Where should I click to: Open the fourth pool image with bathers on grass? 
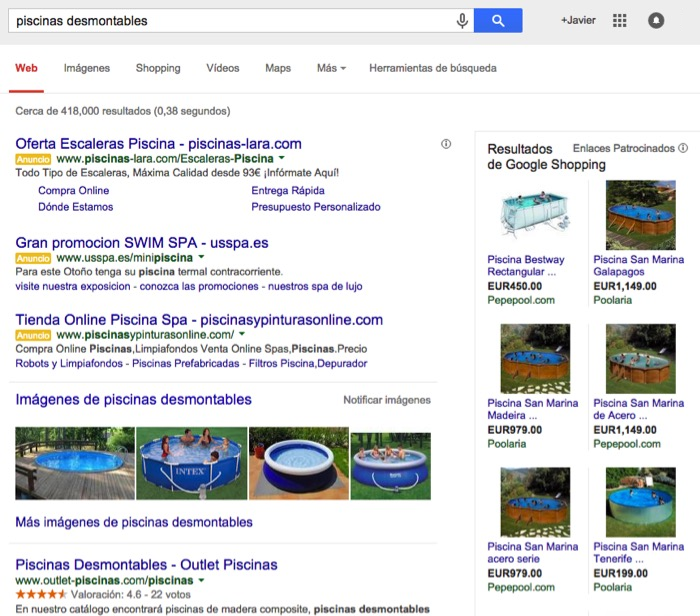[391, 466]
